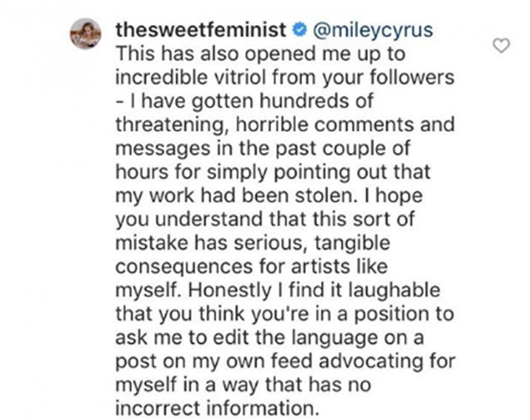The image size is (530, 420).
Task: Click the line 'mistake has serious, tangible'
Action: tap(253, 243)
